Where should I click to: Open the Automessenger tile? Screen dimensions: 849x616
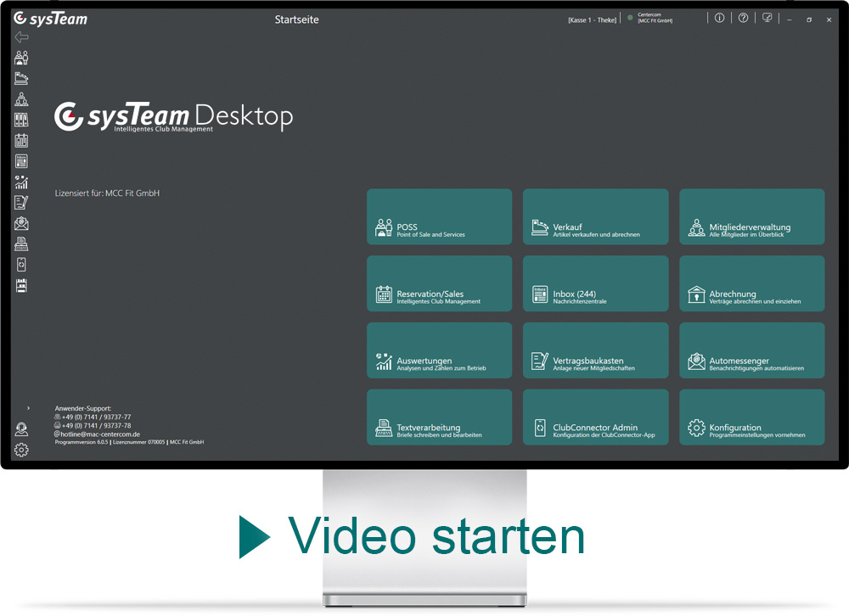[752, 350]
